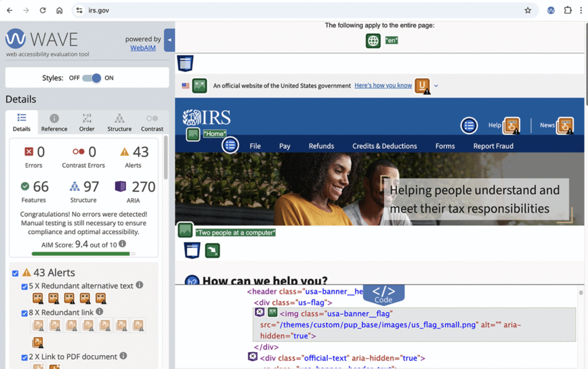Screen dimensions: 588x369
Task: Uncheck the Redundant link checkbox
Action: (24, 313)
